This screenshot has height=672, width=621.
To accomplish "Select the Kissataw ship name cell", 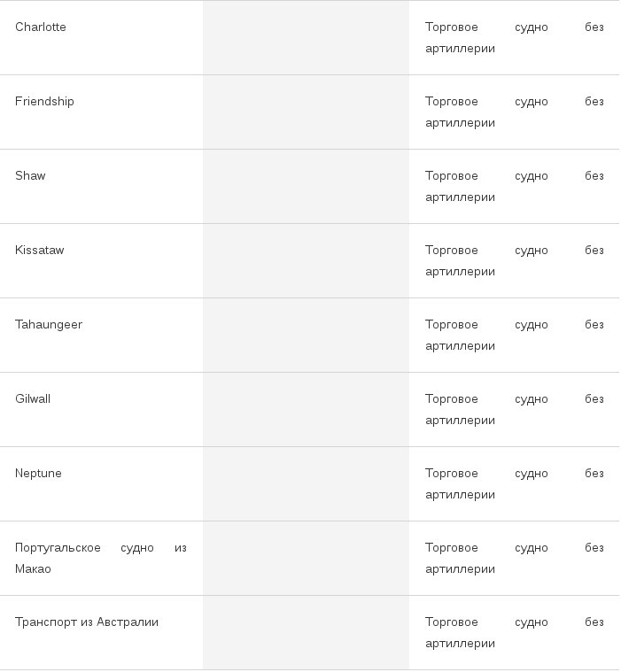I will tap(102, 261).
